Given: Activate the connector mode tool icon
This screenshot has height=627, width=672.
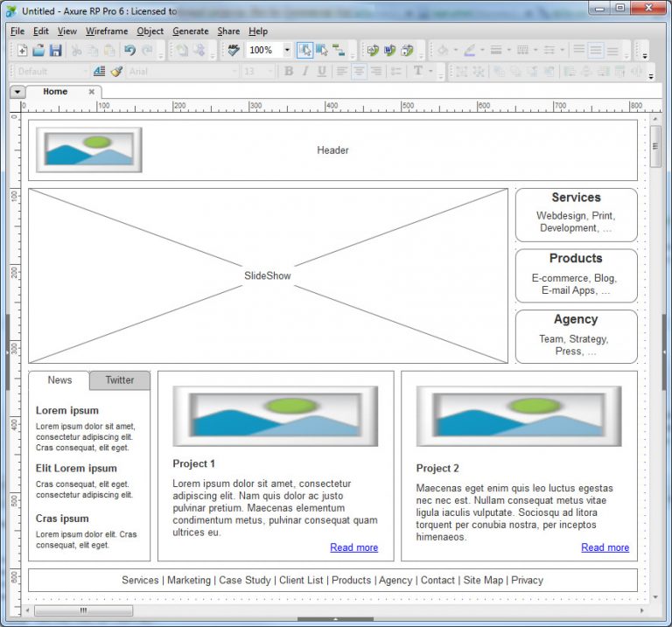Looking at the screenshot, I should [x=339, y=51].
